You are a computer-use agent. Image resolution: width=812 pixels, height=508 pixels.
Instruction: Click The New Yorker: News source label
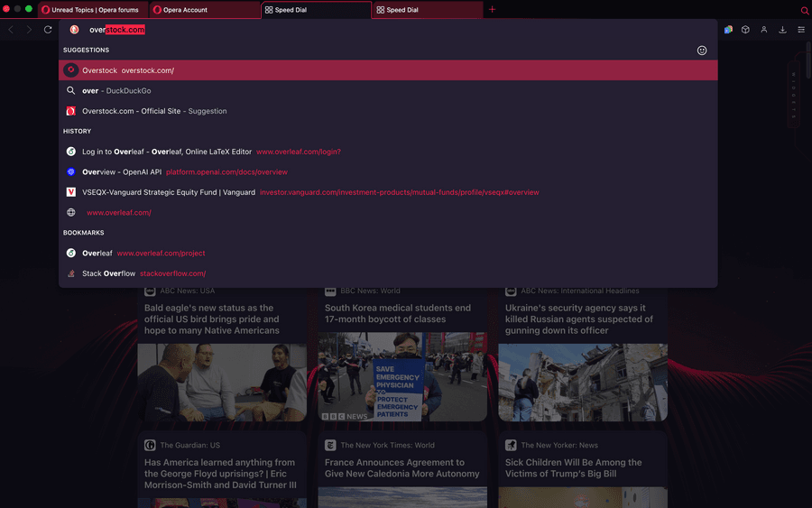[559, 445]
